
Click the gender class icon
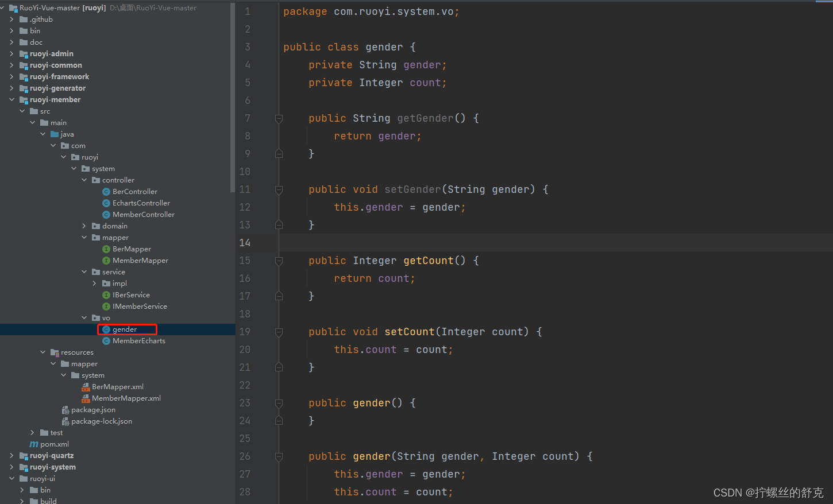[106, 329]
